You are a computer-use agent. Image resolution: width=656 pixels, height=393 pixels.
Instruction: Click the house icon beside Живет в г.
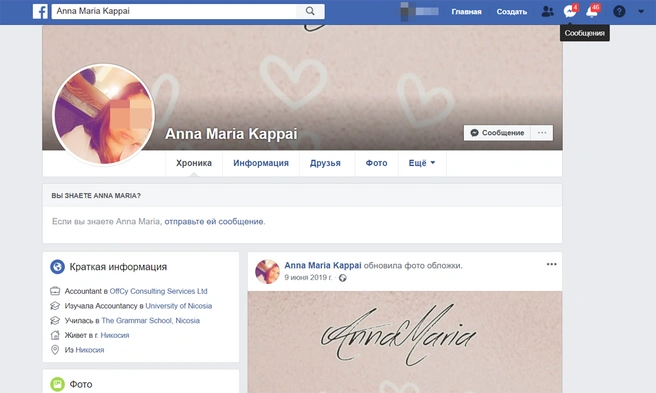pyautogui.click(x=55, y=335)
